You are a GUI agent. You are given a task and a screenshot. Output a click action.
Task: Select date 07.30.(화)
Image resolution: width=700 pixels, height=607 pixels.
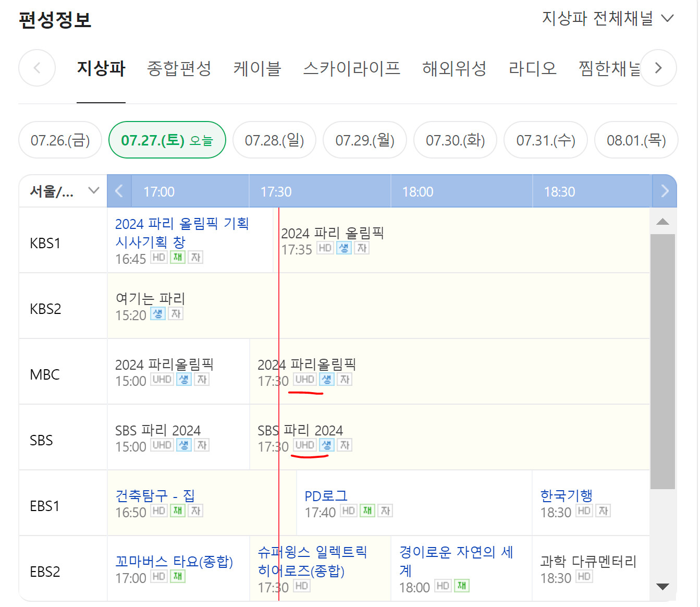[x=456, y=140]
